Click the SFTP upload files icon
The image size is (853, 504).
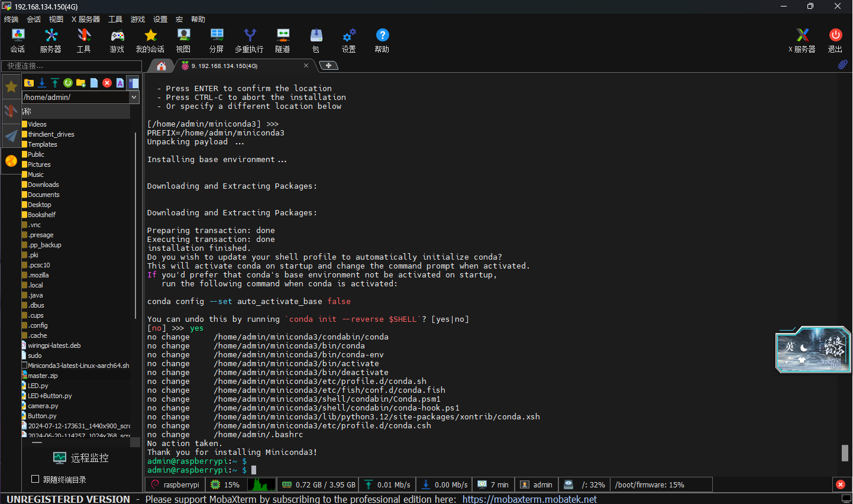pyautogui.click(x=55, y=83)
